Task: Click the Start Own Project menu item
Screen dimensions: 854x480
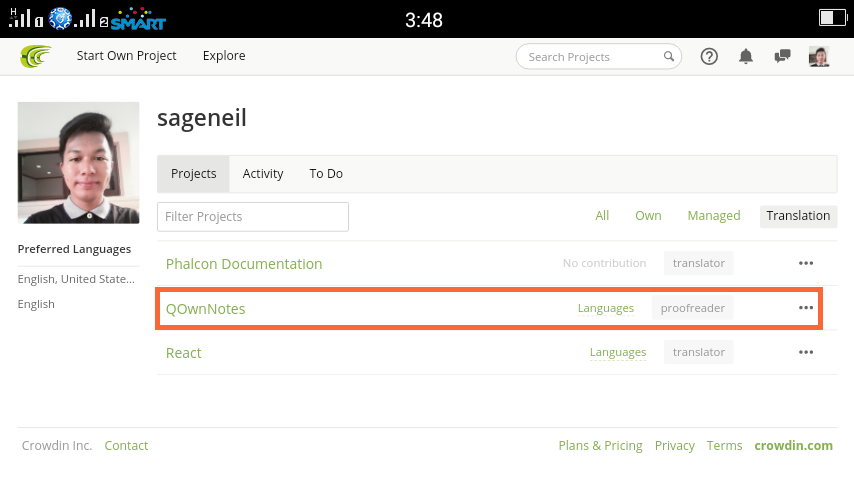Action: [x=126, y=56]
